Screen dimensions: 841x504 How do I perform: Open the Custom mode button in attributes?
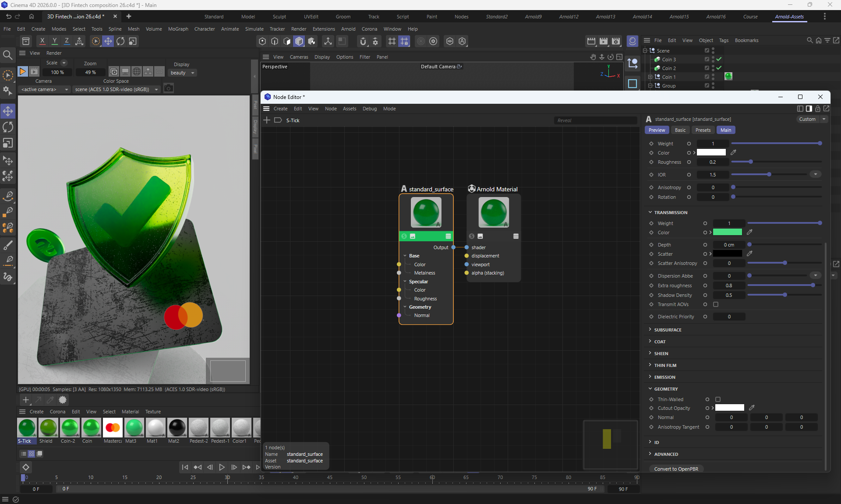point(807,119)
